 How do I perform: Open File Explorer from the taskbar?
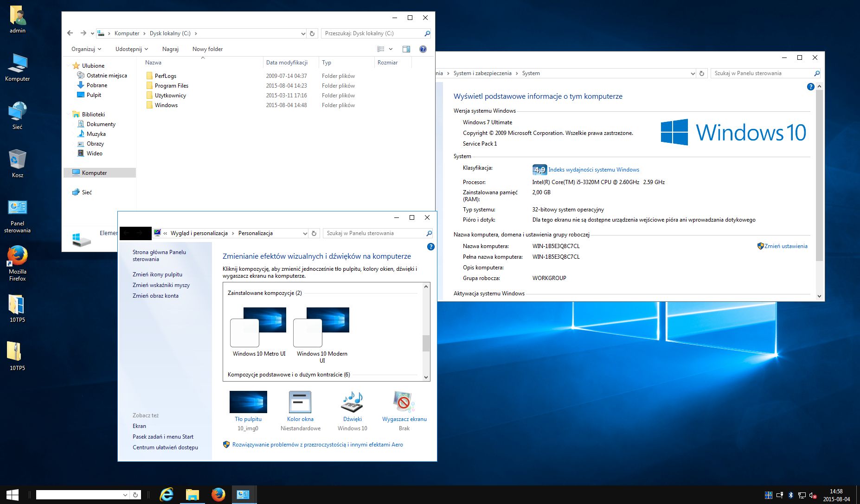tap(193, 494)
